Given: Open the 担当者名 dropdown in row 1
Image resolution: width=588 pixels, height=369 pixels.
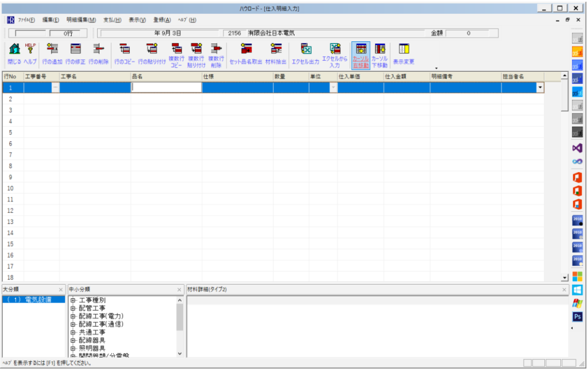Looking at the screenshot, I should pyautogui.click(x=540, y=88).
